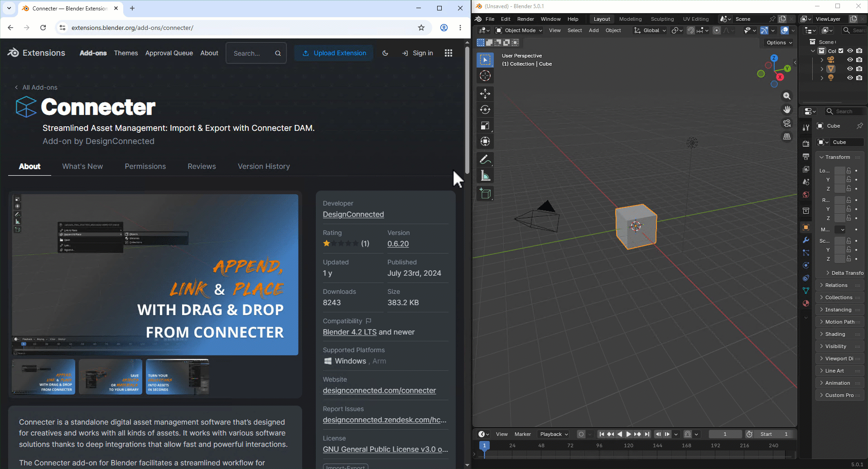Toggle snapping magnet in viewport header
The image size is (868, 469).
click(x=691, y=30)
